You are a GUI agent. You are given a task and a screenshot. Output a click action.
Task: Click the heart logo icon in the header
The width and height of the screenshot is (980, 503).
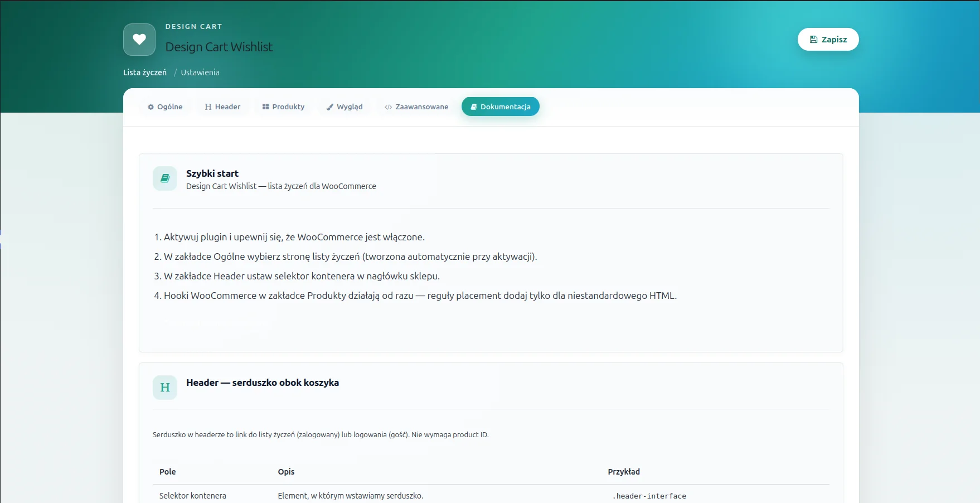(x=139, y=40)
